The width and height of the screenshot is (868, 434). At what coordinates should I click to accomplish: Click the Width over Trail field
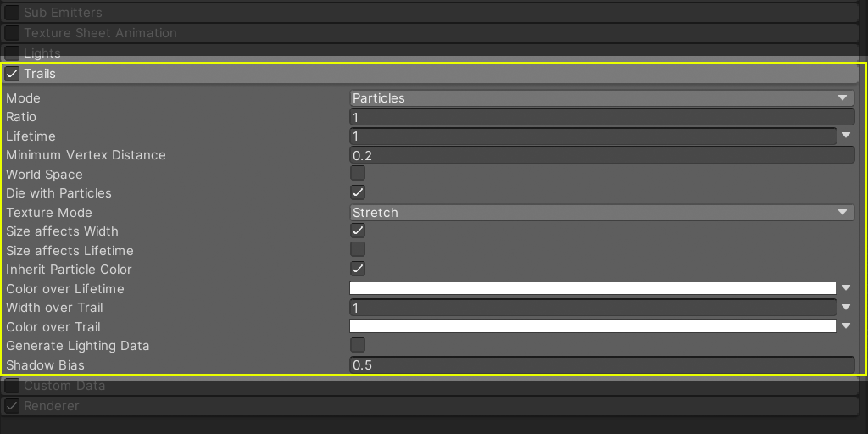[593, 308]
